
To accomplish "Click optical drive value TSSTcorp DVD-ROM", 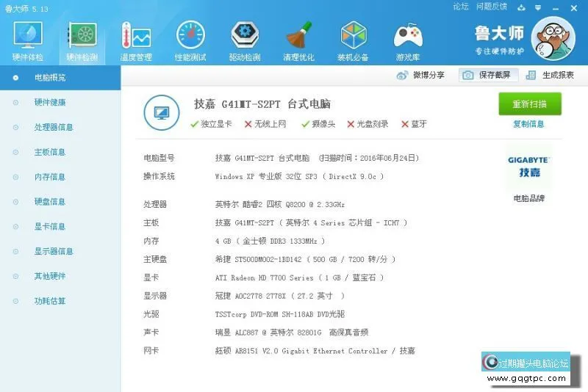I will coord(280,314).
